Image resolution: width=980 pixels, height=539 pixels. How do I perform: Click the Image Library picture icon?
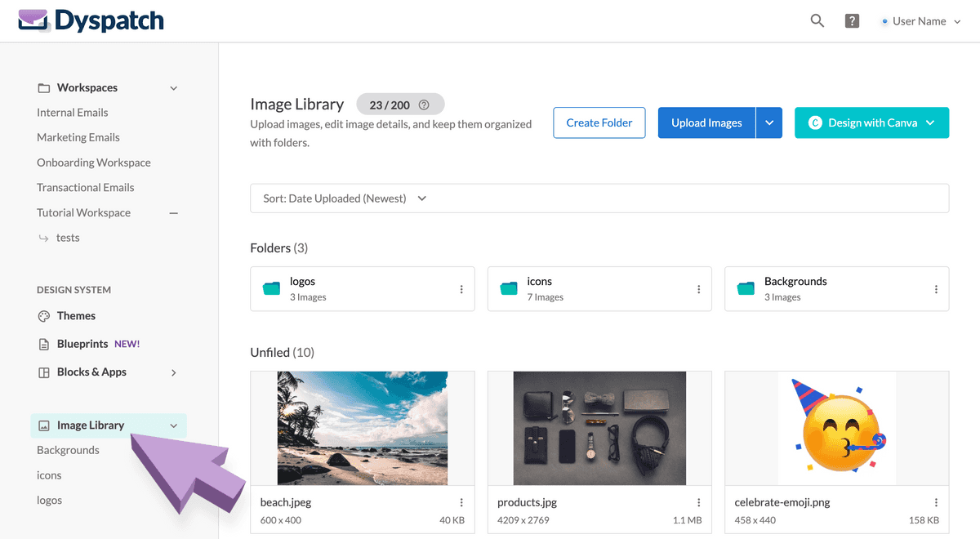[x=44, y=425]
